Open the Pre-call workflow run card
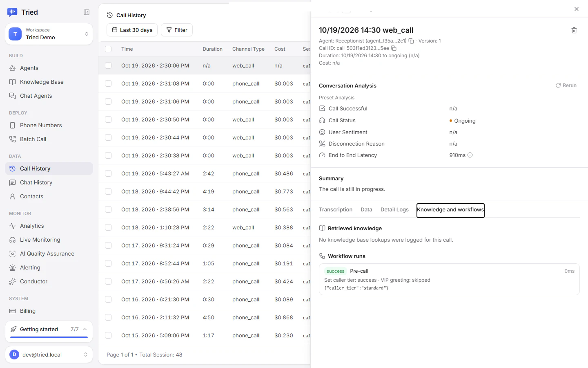Viewport: 588px width, 368px height. pos(449,279)
